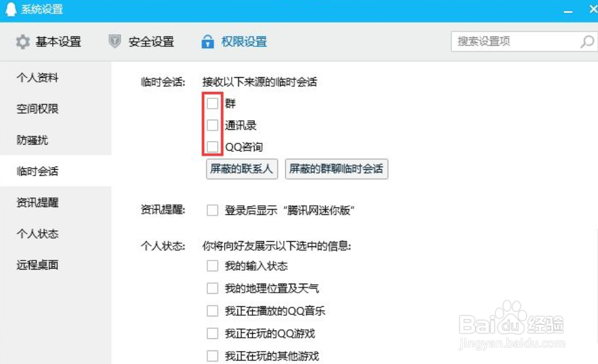This screenshot has height=364, width=598.
Task: Open 屏蔽的群聊临时会话 button
Action: coord(337,169)
